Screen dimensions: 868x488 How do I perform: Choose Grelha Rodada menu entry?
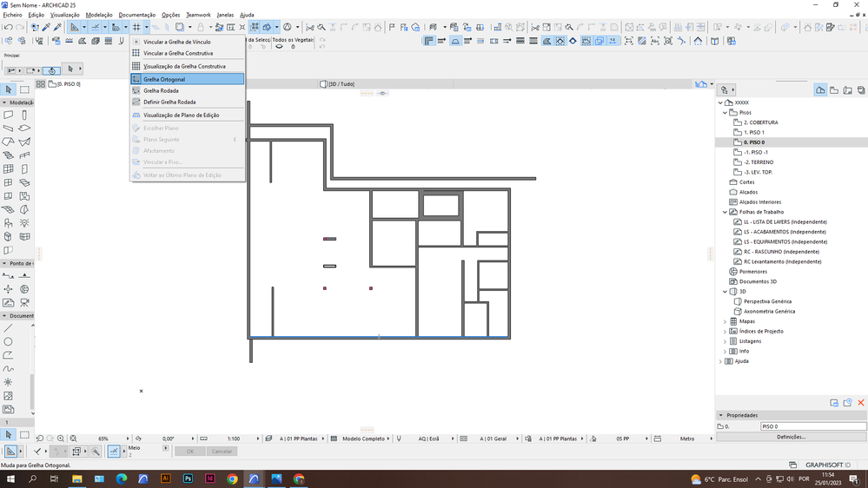click(x=187, y=90)
